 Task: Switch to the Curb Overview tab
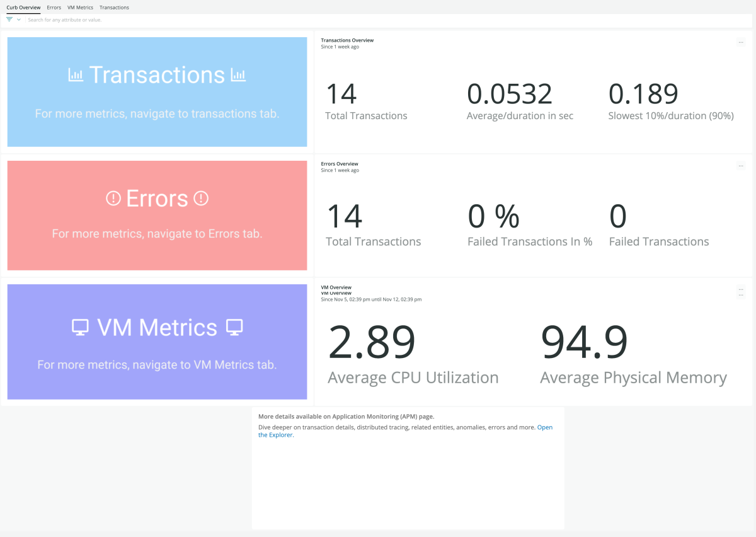tap(23, 8)
